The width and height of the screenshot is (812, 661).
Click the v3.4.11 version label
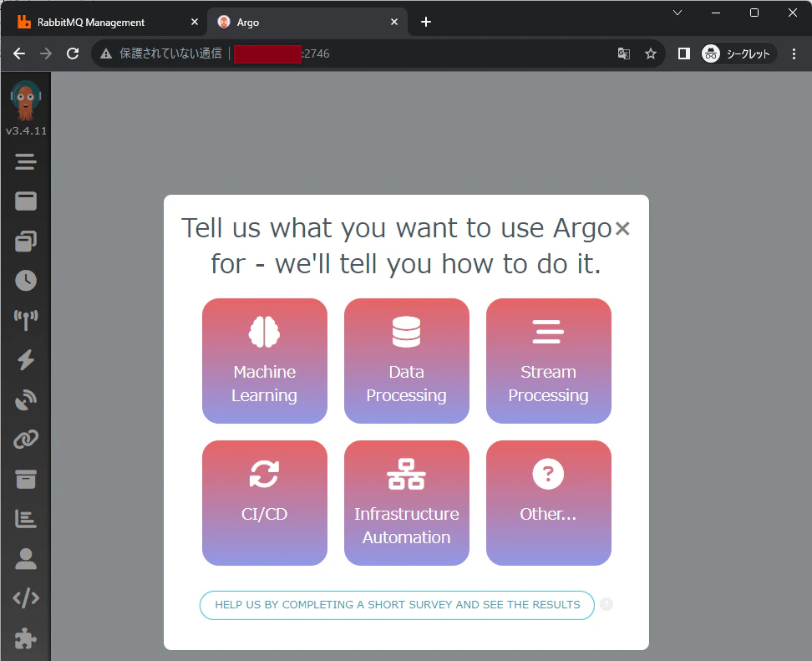click(26, 130)
